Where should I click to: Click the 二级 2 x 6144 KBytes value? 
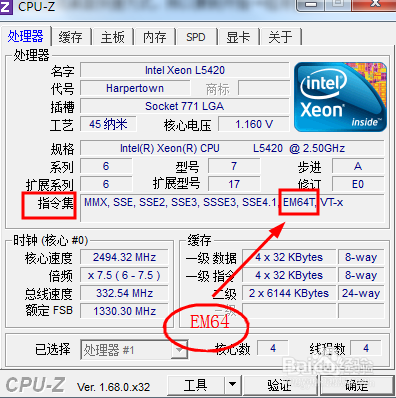pos(289,293)
